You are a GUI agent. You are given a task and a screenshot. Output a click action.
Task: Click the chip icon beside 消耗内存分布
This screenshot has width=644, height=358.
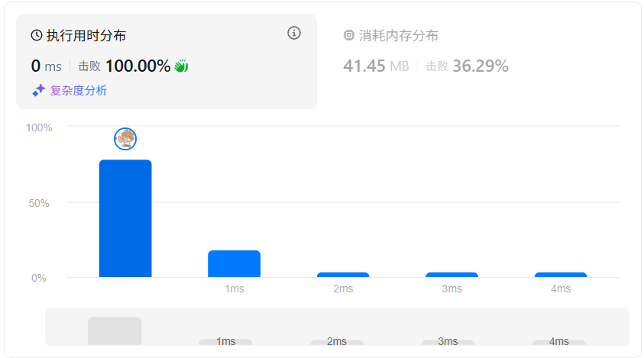coord(348,35)
